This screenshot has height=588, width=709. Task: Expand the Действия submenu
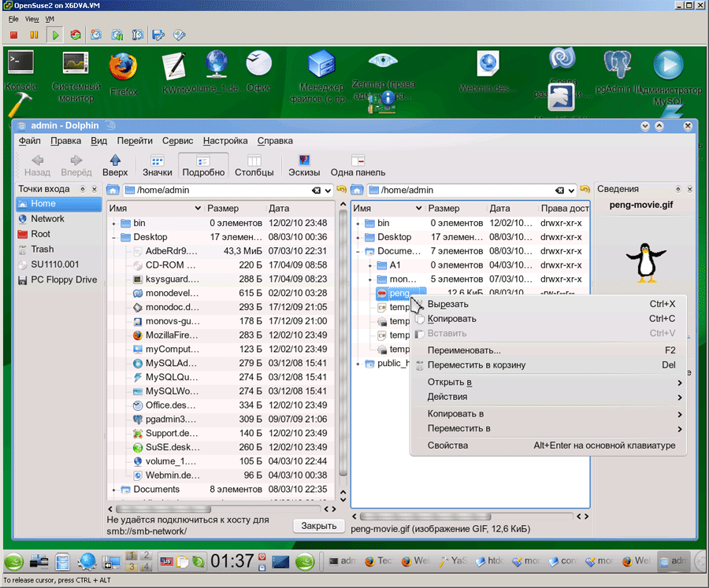tap(548, 397)
